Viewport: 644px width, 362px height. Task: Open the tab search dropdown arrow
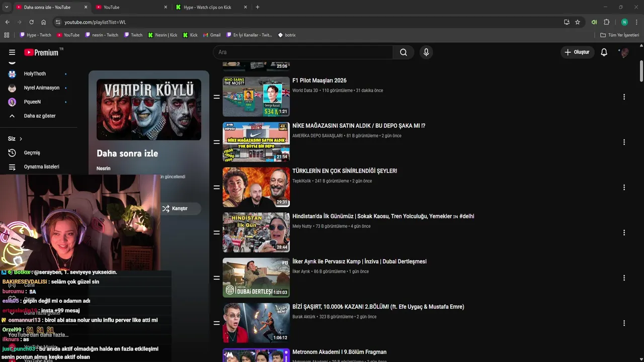point(6,7)
